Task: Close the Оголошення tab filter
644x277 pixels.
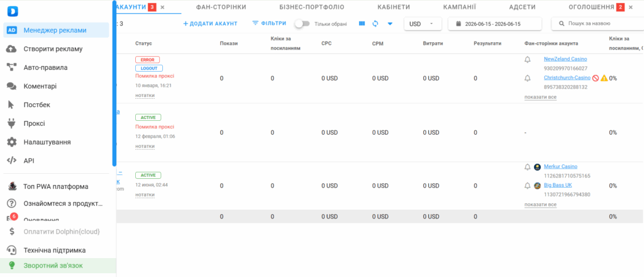Action: coord(630,7)
